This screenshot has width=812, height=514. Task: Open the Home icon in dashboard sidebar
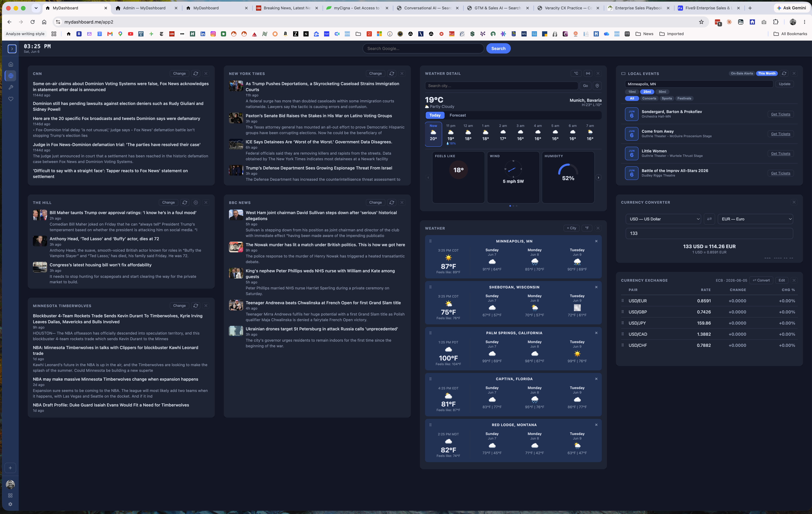[x=11, y=64]
